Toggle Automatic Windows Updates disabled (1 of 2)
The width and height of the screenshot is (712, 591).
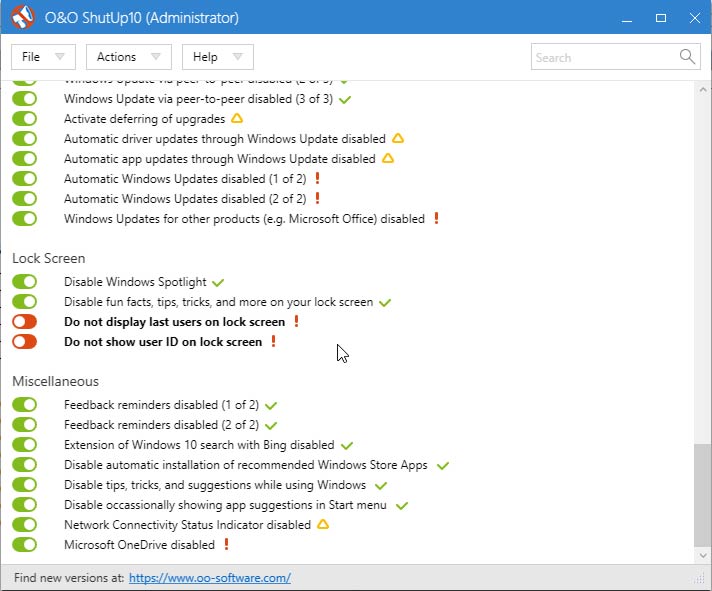pos(25,178)
